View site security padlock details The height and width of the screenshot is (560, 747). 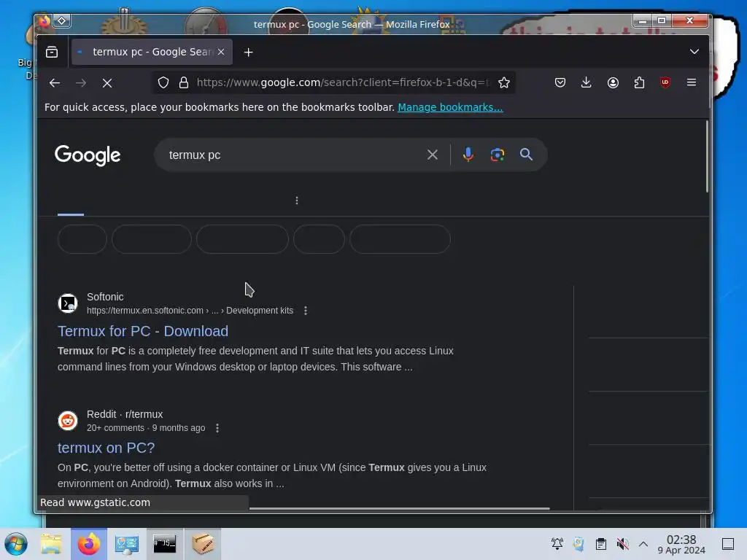184,83
